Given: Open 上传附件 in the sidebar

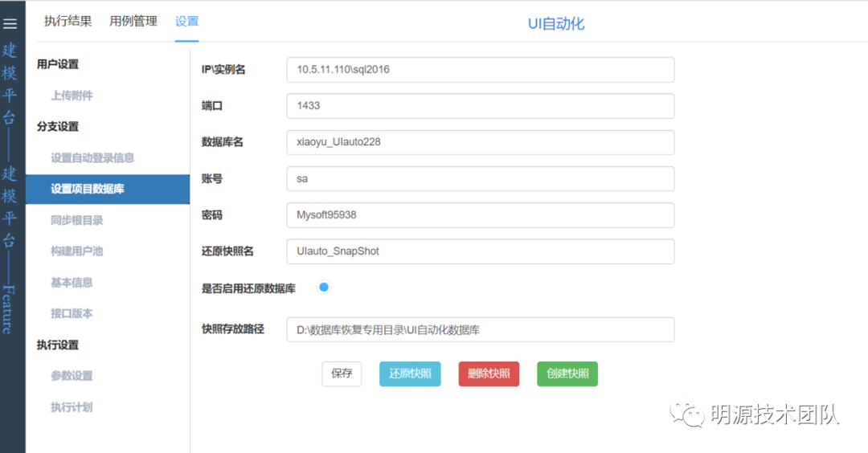Looking at the screenshot, I should [x=72, y=96].
